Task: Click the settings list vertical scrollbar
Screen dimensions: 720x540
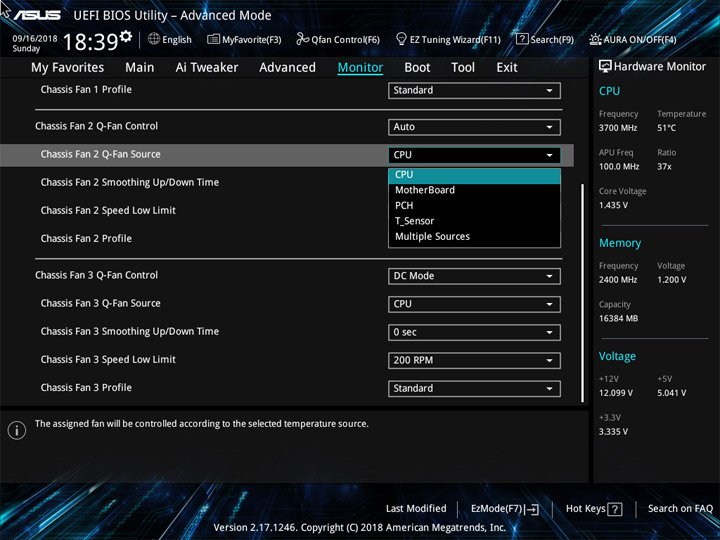Action: tap(583, 293)
